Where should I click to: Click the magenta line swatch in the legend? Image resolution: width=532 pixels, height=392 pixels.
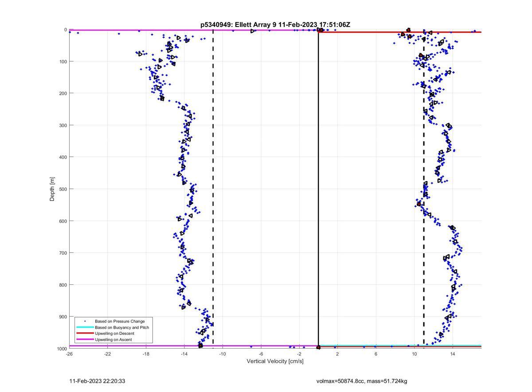click(x=85, y=340)
